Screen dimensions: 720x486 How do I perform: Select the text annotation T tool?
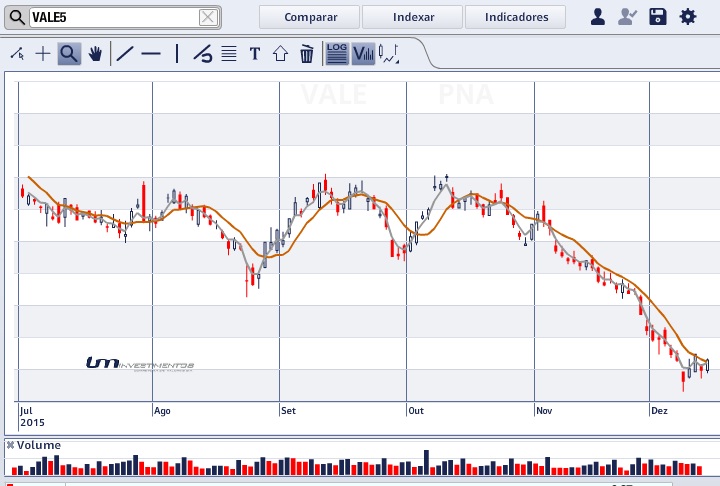(255, 54)
